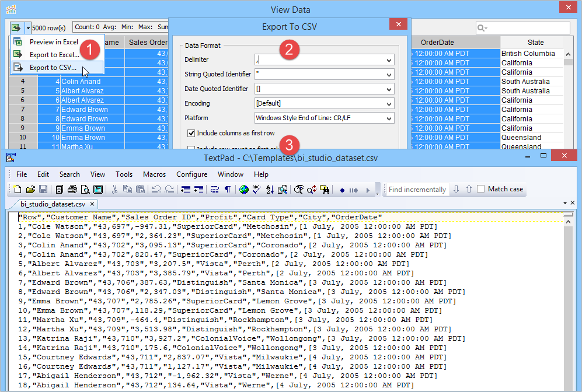Click the Compare Files toolbar icon
The height and width of the screenshot is (392, 582).
pos(283,190)
